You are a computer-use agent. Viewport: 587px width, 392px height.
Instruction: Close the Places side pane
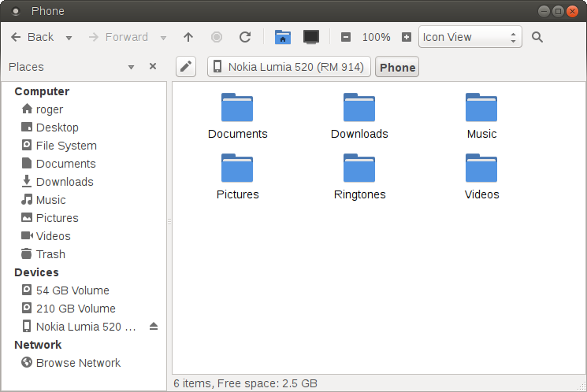pyautogui.click(x=153, y=66)
